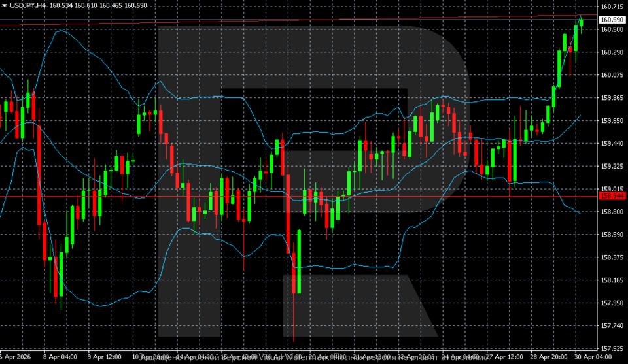Click the 160.290 label on price scale

[611, 52]
